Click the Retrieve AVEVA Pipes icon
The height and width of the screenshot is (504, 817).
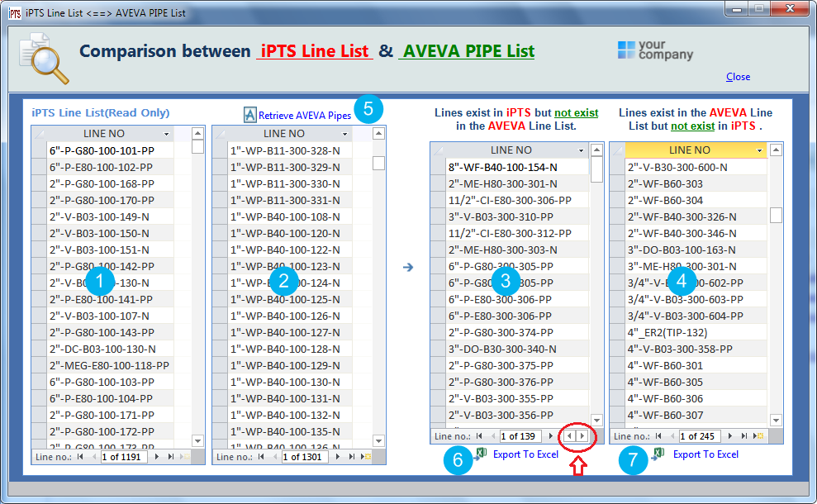click(x=249, y=115)
